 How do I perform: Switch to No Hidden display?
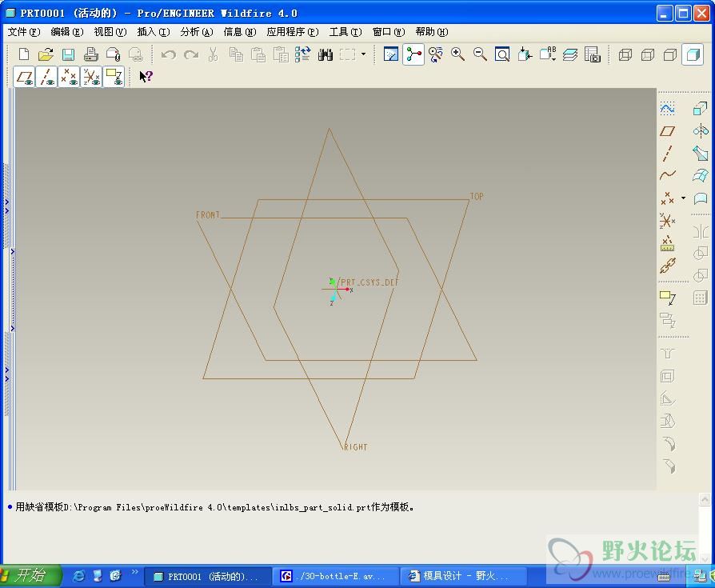click(x=670, y=54)
